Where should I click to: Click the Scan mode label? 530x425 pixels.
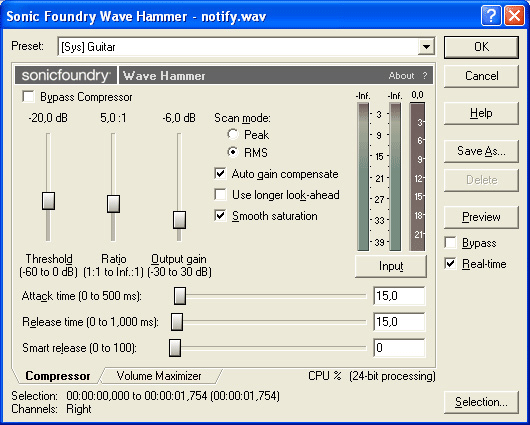click(x=242, y=118)
